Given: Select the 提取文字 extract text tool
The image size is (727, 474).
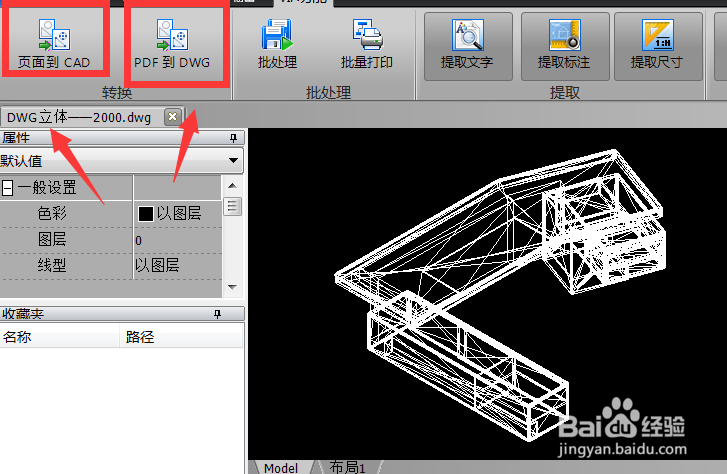Looking at the screenshot, I should tap(468, 46).
